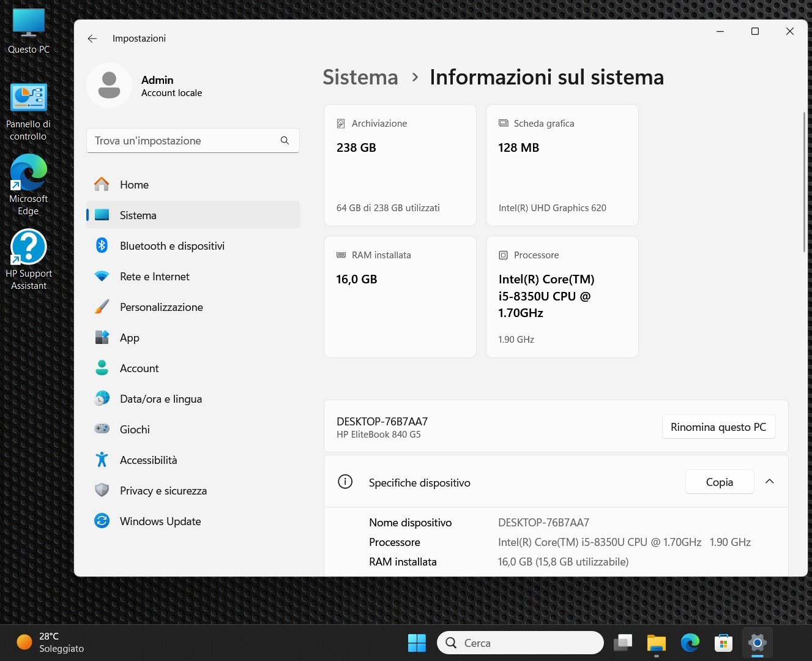
Task: Click the Scheda grafica card icon
Action: point(503,124)
